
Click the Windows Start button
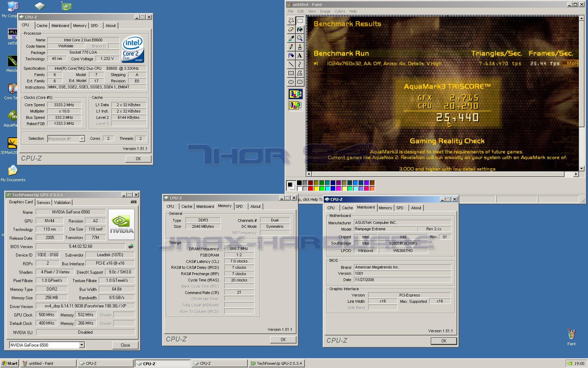(x=10, y=363)
